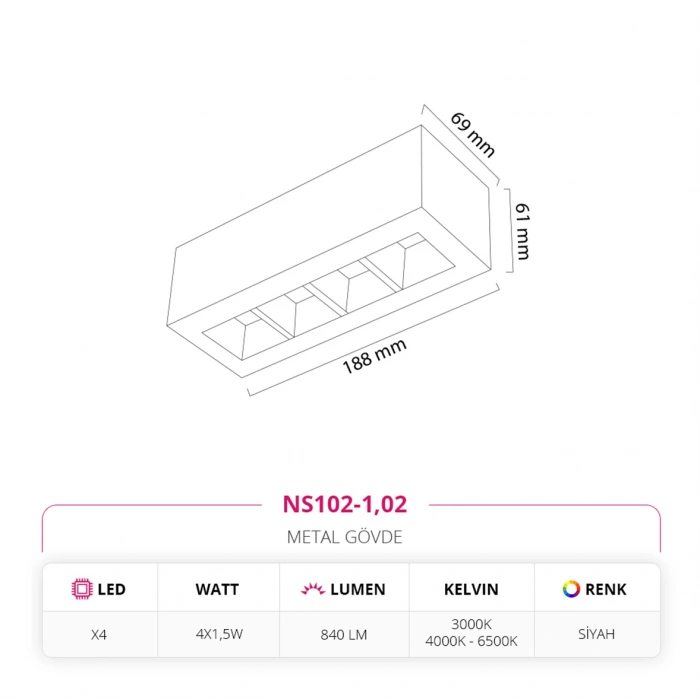Viewport: 700px width, 700px height.
Task: Select the 188 mm length dimension label
Action: (375, 357)
